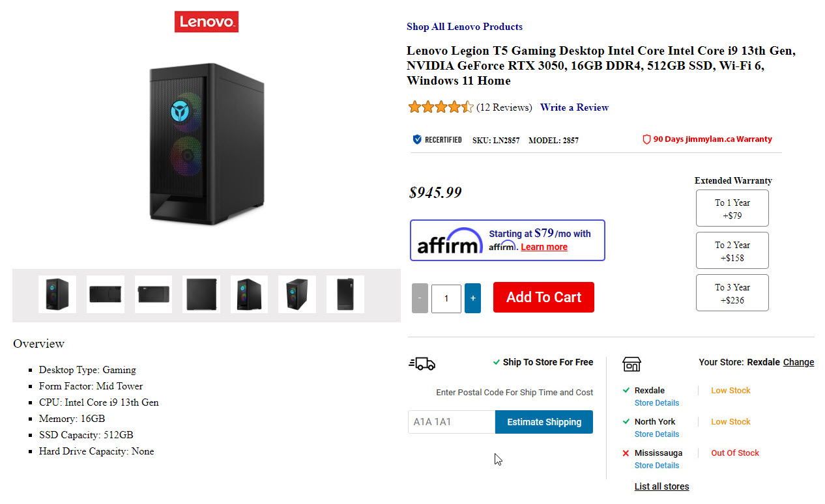Viewport: 825px width, 504px height.
Task: Click the 90 Days warranty shield icon
Action: 646,139
